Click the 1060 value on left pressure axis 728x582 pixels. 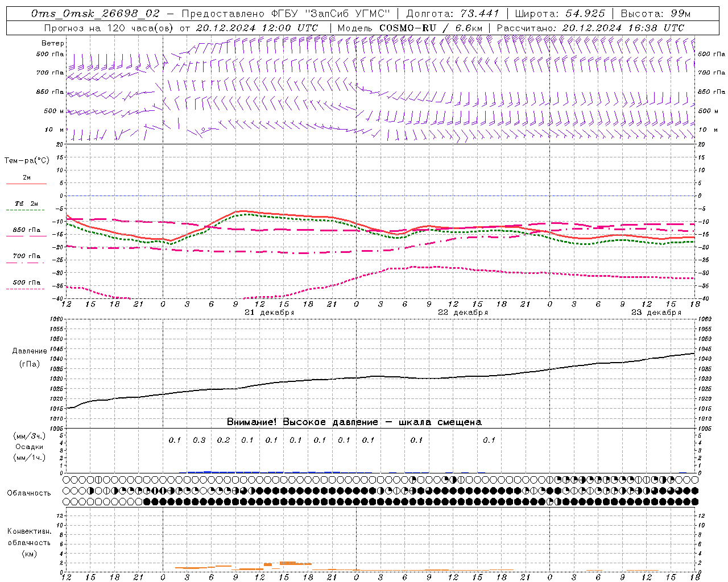pos(57,319)
